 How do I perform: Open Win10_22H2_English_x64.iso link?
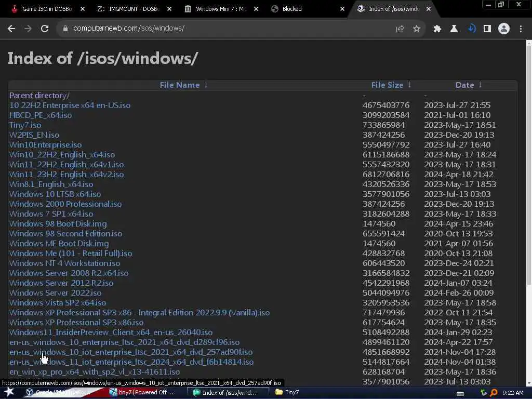pos(62,155)
